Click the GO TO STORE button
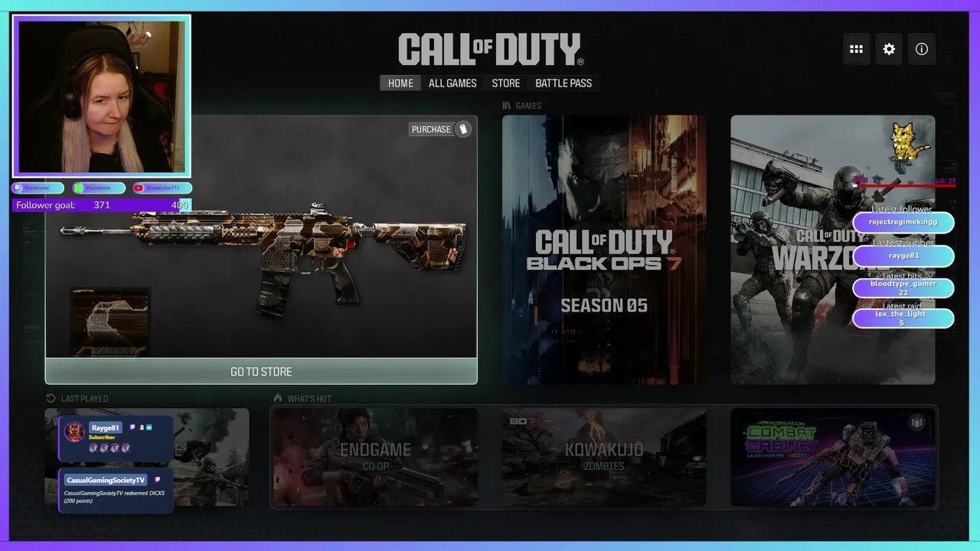 pos(261,371)
